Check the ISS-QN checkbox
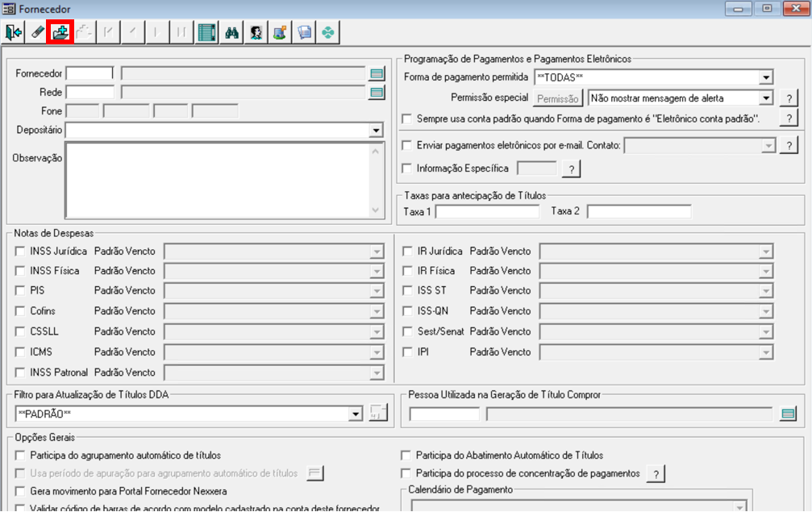 tap(407, 310)
